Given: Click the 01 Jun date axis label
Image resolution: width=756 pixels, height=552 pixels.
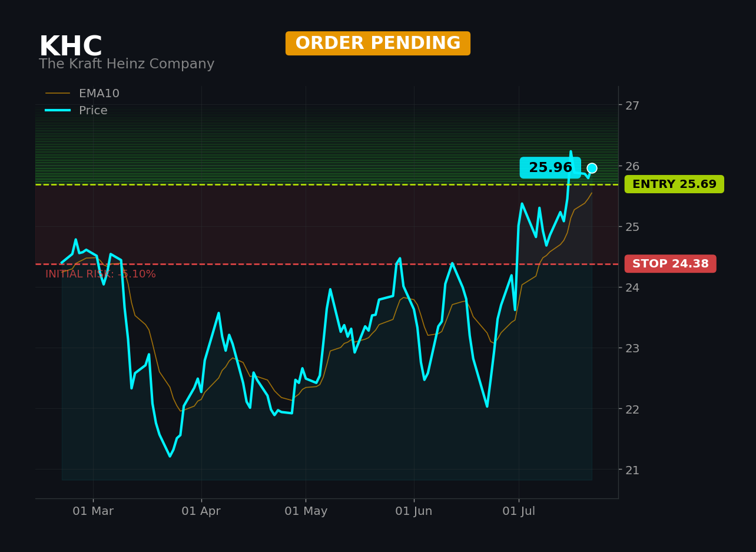Looking at the screenshot, I should tap(414, 511).
